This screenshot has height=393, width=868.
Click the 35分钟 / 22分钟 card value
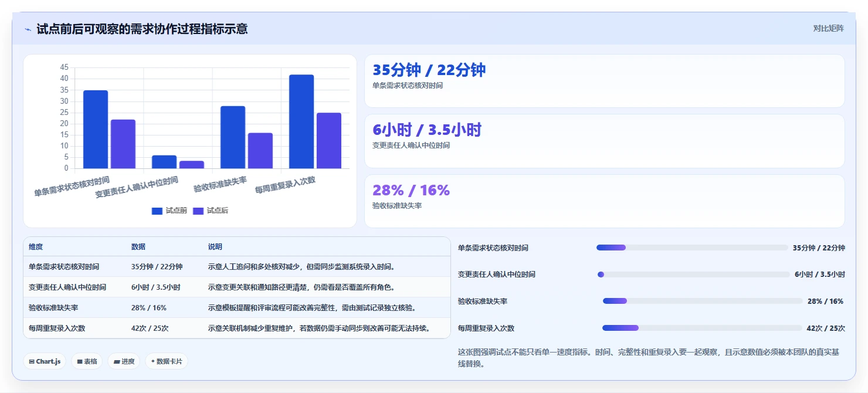[429, 70]
